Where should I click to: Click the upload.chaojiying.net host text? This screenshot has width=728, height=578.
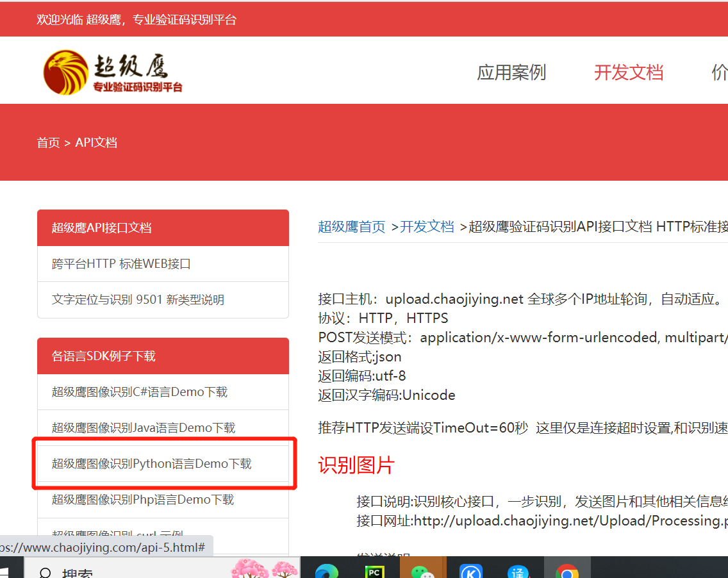click(x=454, y=299)
